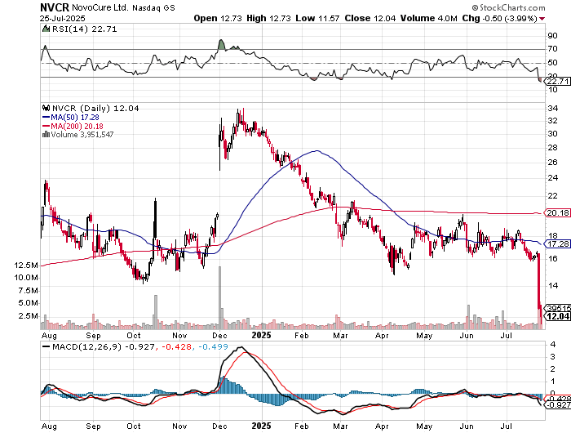Click the NovoCure Ltd. company name
571x433 pixels.
coord(100,7)
